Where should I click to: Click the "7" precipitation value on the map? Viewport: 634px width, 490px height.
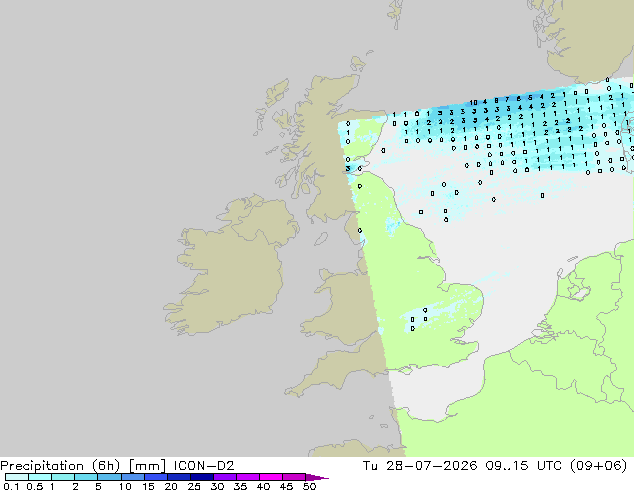point(507,99)
